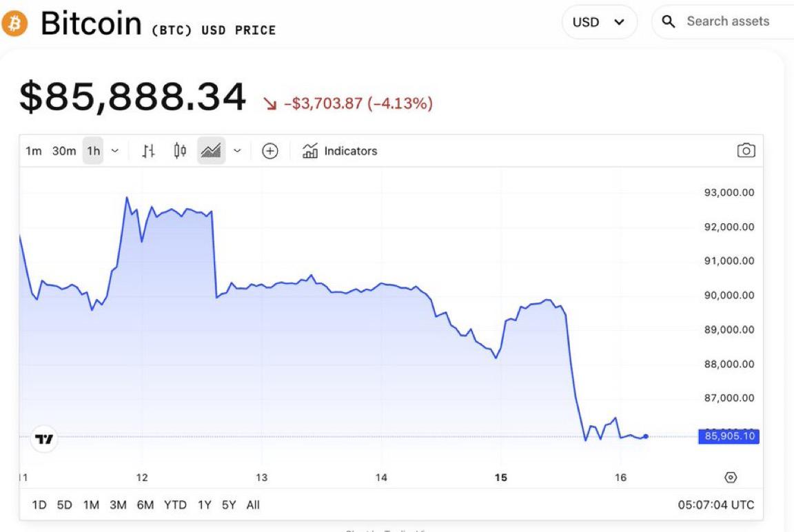
Task: Click the orange Bitcoin logo icon
Action: pyautogui.click(x=13, y=24)
